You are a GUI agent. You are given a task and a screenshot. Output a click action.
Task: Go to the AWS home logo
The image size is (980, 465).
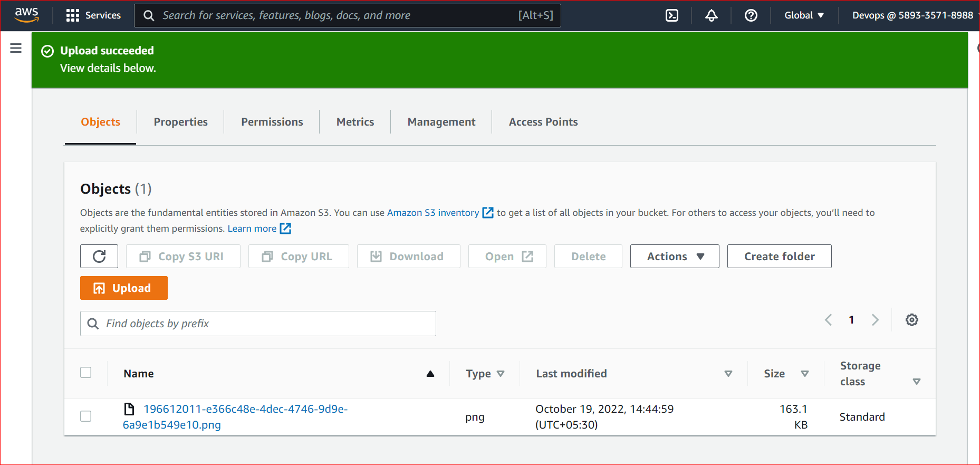coord(26,15)
